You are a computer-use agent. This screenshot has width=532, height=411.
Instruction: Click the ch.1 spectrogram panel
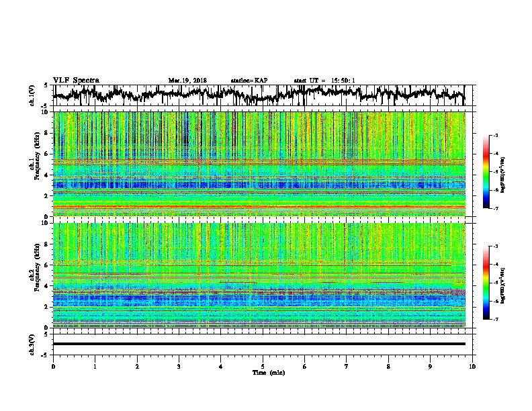tap(259, 164)
